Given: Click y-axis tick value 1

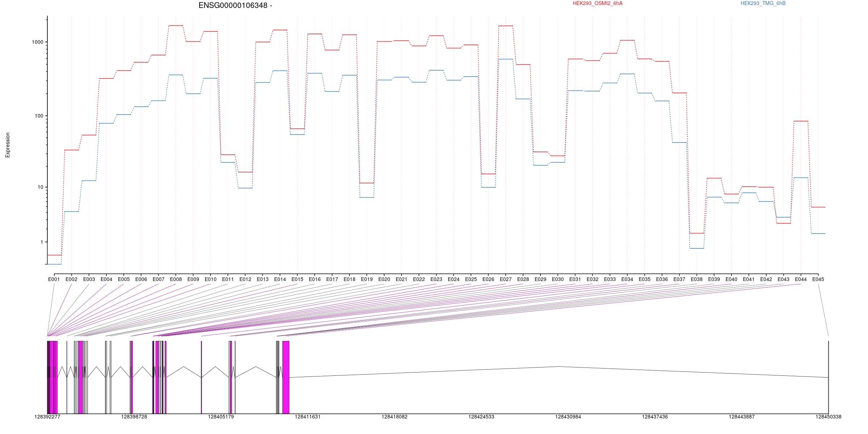Looking at the screenshot, I should point(42,242).
